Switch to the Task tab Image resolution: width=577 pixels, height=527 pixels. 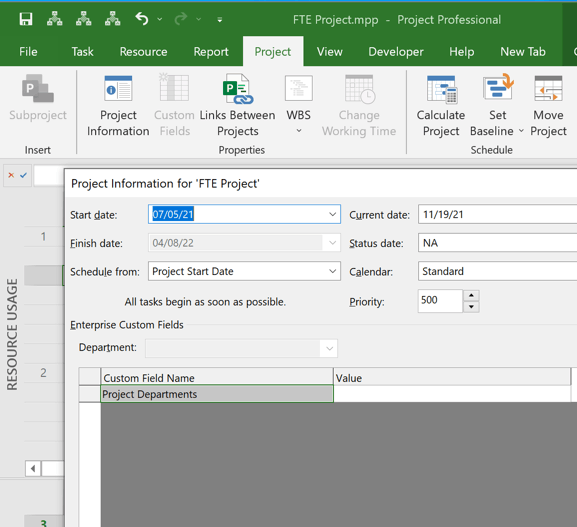(82, 52)
